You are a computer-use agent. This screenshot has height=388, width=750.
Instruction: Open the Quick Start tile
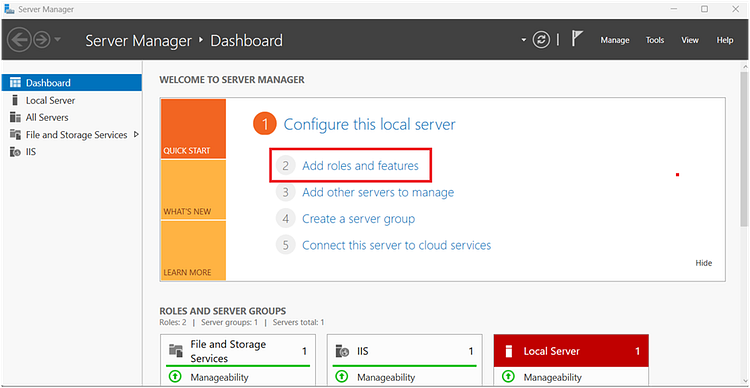[193, 129]
